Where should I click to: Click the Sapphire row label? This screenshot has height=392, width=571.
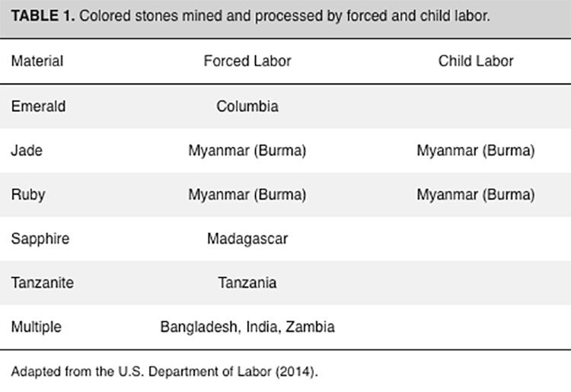[40, 239]
